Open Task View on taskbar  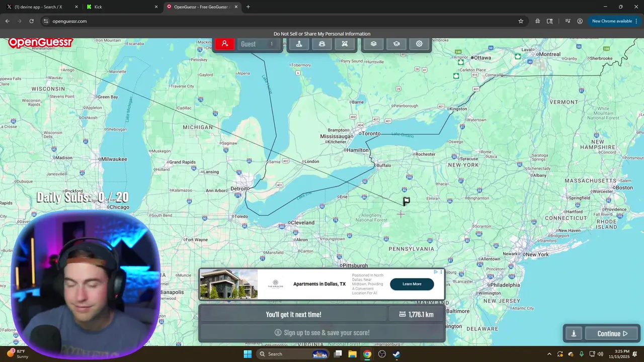[338, 354]
